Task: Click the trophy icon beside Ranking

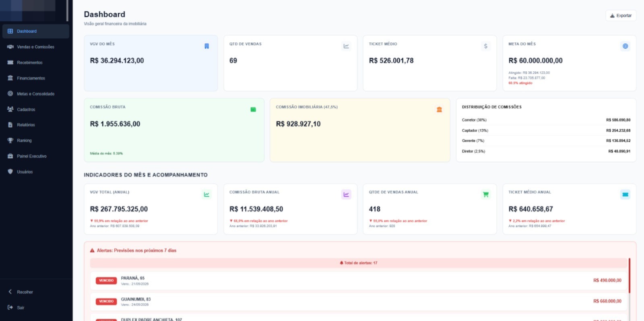Action: pyautogui.click(x=10, y=141)
